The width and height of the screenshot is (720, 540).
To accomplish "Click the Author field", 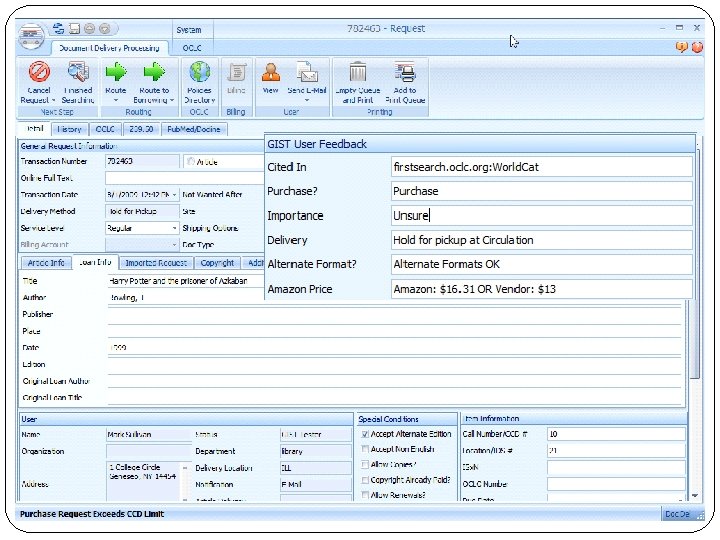I will coord(186,298).
